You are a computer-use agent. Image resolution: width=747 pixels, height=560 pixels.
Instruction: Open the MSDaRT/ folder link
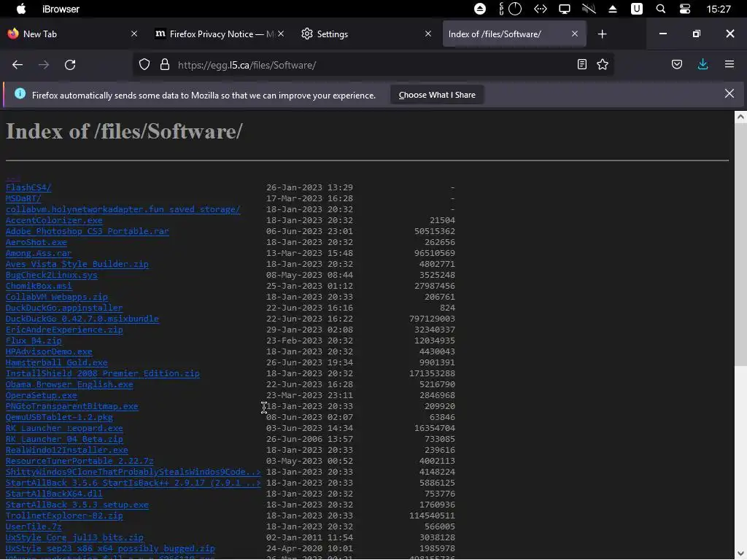coord(23,198)
